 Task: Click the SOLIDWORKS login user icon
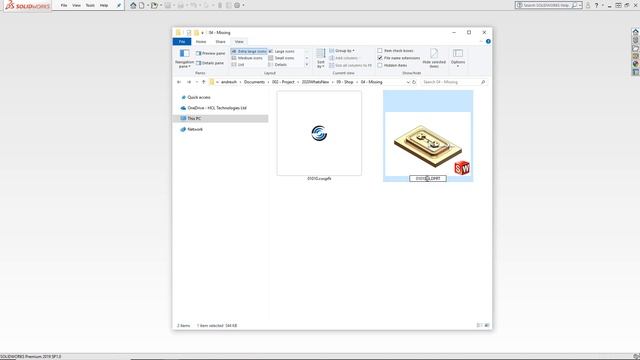coord(588,5)
